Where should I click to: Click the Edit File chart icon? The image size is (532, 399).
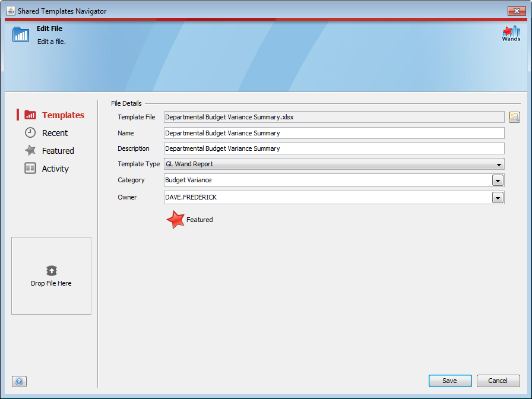tap(21, 34)
